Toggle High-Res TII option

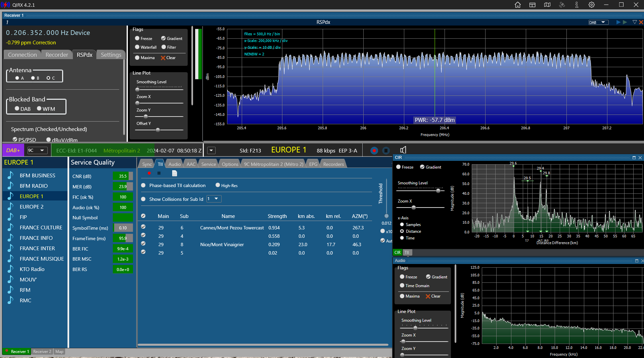pos(218,185)
